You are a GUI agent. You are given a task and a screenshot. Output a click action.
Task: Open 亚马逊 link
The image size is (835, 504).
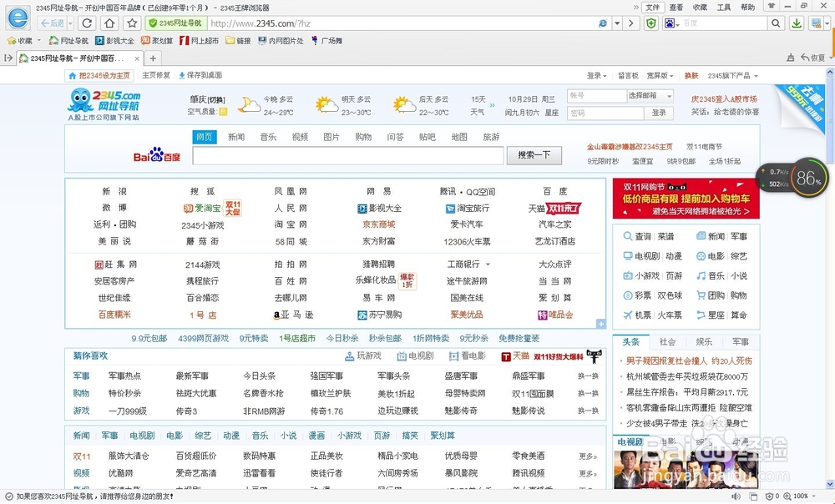(x=293, y=315)
